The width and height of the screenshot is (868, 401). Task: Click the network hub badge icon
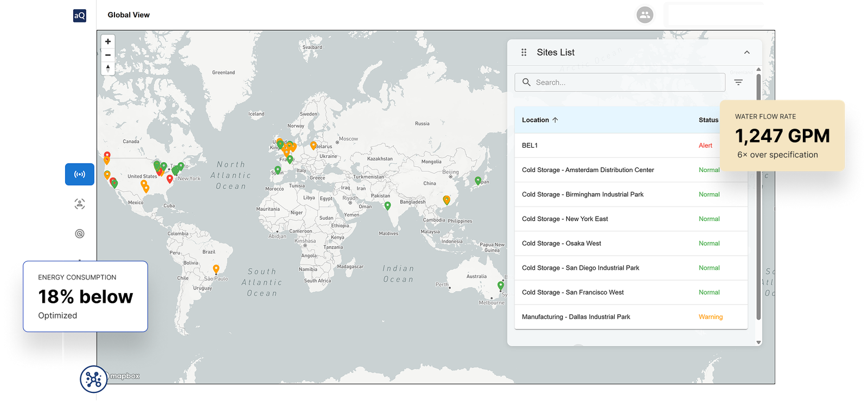click(x=93, y=379)
